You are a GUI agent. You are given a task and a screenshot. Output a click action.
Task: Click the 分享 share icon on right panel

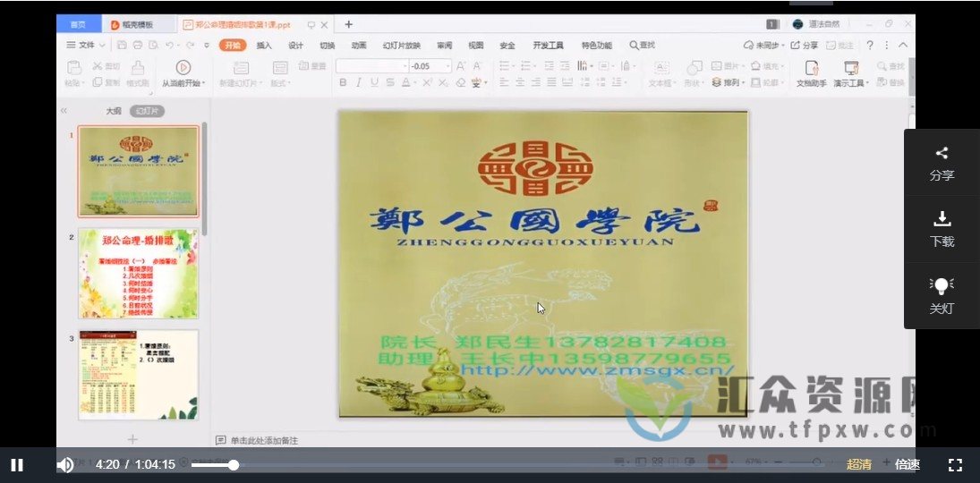(942, 154)
